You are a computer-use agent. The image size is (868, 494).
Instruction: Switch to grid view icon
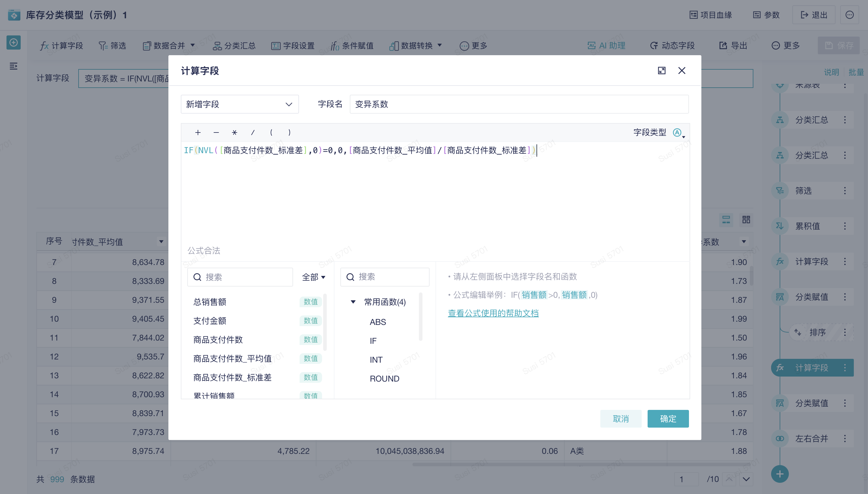pyautogui.click(x=746, y=220)
